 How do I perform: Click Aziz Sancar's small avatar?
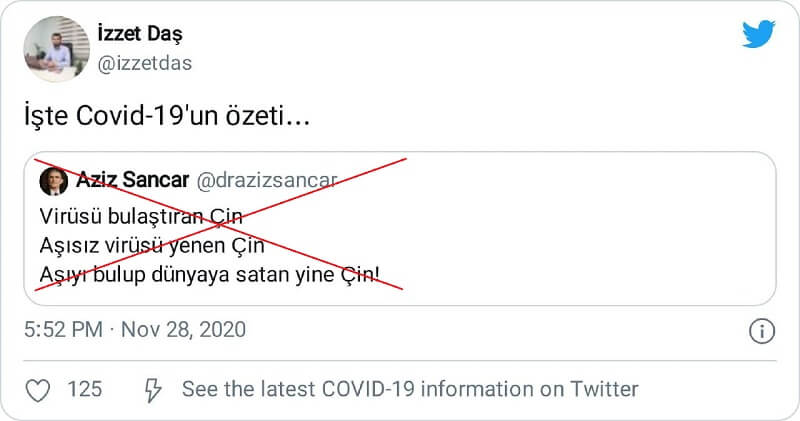click(53, 181)
